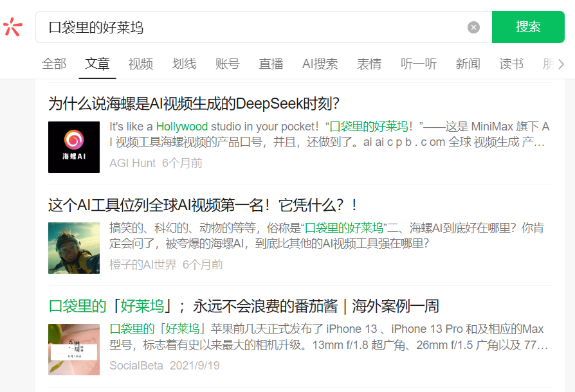Switch to the 视频 tab
575x392 pixels.
(140, 64)
